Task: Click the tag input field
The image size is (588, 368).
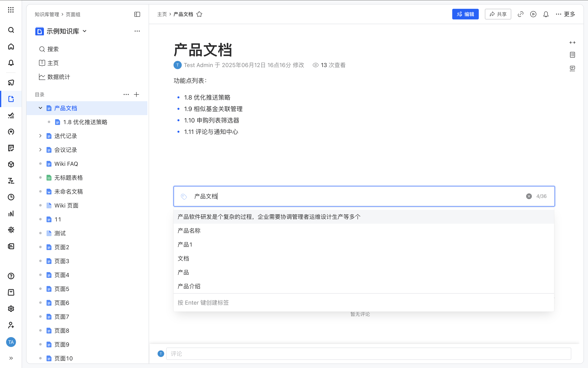Action: [x=364, y=196]
